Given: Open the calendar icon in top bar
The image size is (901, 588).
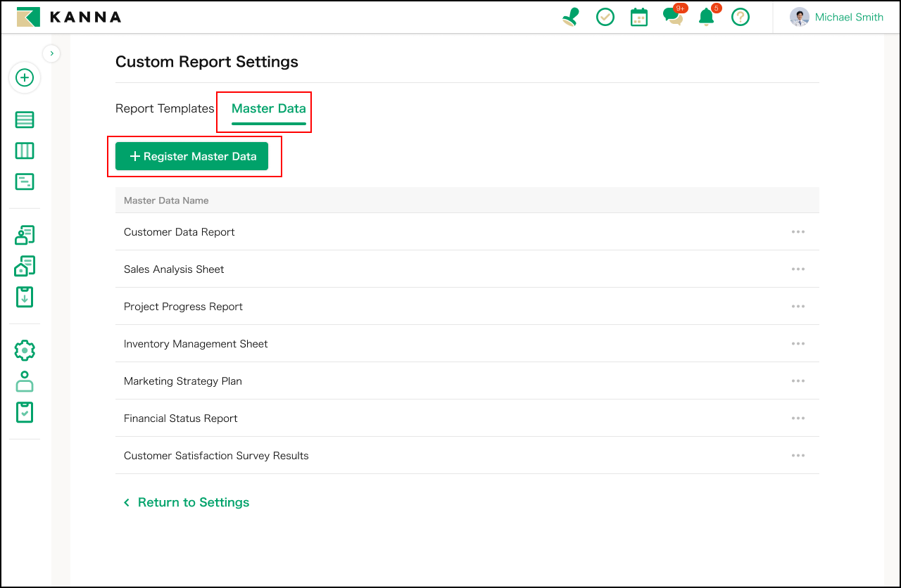Looking at the screenshot, I should (638, 18).
